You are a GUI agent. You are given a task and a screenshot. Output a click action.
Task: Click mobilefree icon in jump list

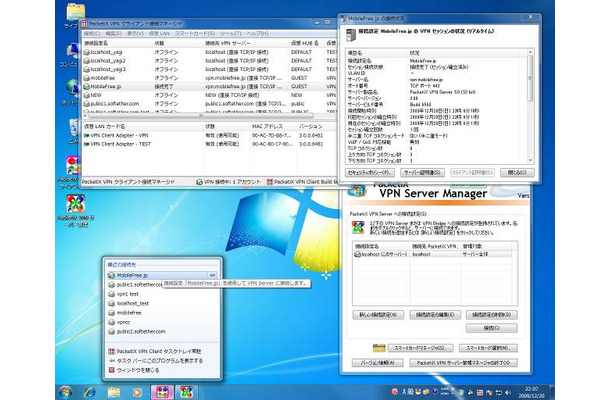tap(112, 312)
